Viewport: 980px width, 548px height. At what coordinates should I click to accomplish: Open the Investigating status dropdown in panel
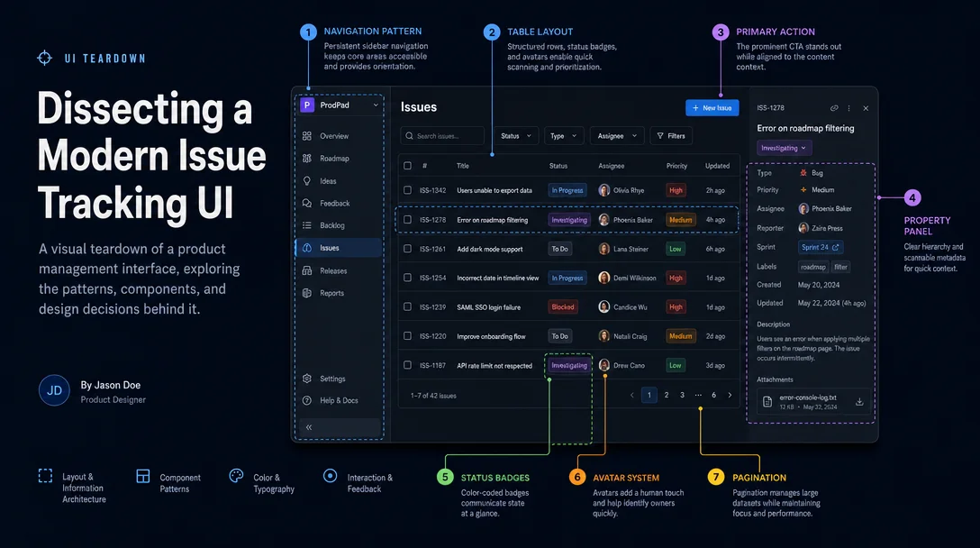coord(784,148)
